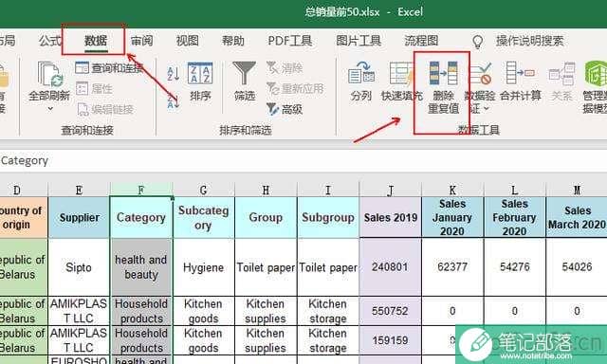Open 查询和连接 queries and connections pane
Viewport: 607px width, 364px height.
[109, 68]
